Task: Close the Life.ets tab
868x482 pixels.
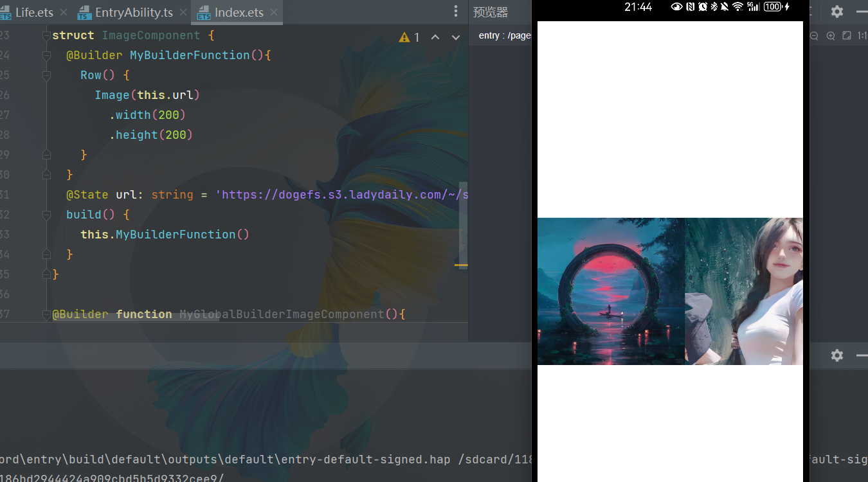Action: click(64, 12)
